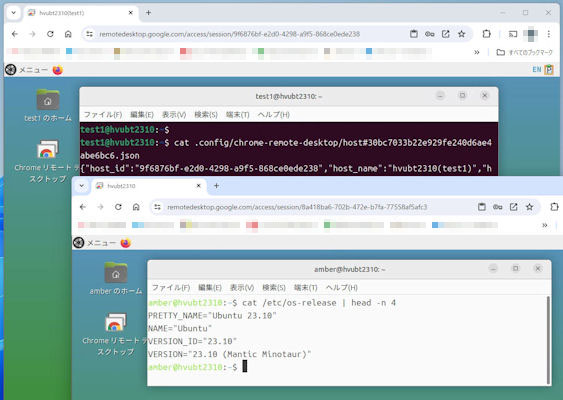This screenshot has height=400, width=563.
Task: Reload the page in the front hvubt2310 browser window
Action: click(118, 207)
